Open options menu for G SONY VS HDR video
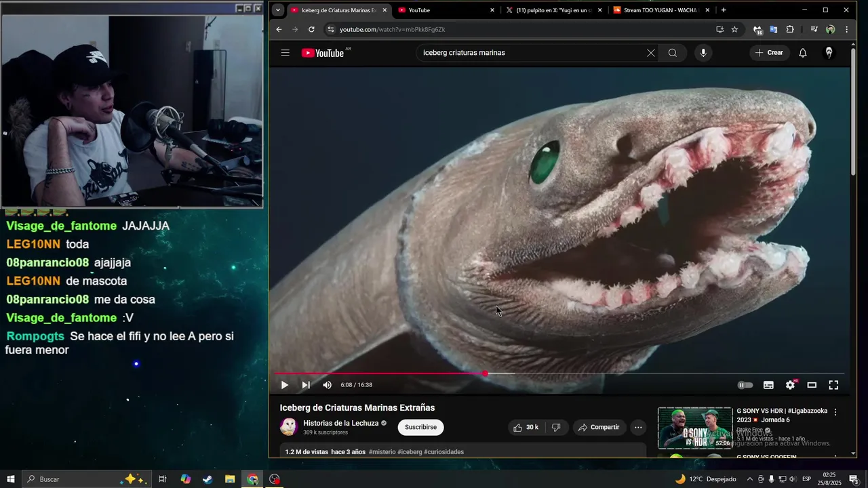 (x=835, y=412)
